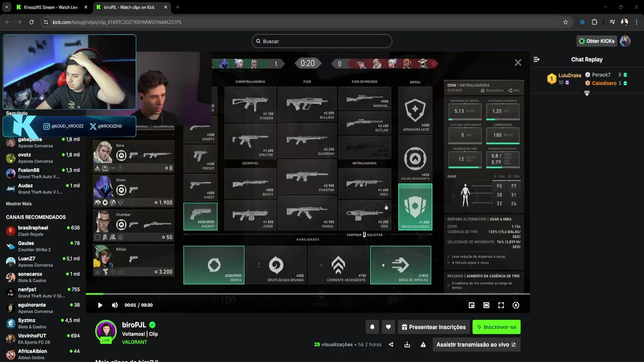Click Presentear inscrições button

click(x=434, y=327)
